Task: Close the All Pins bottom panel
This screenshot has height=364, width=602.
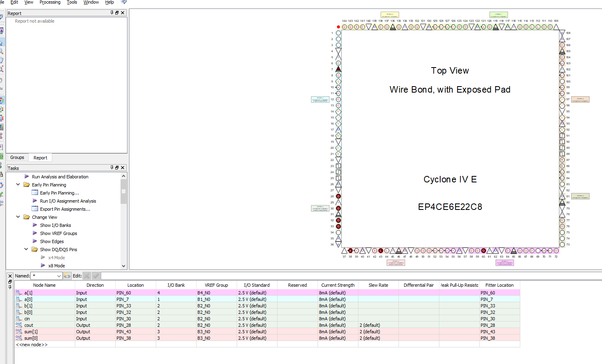Action: click(10, 276)
